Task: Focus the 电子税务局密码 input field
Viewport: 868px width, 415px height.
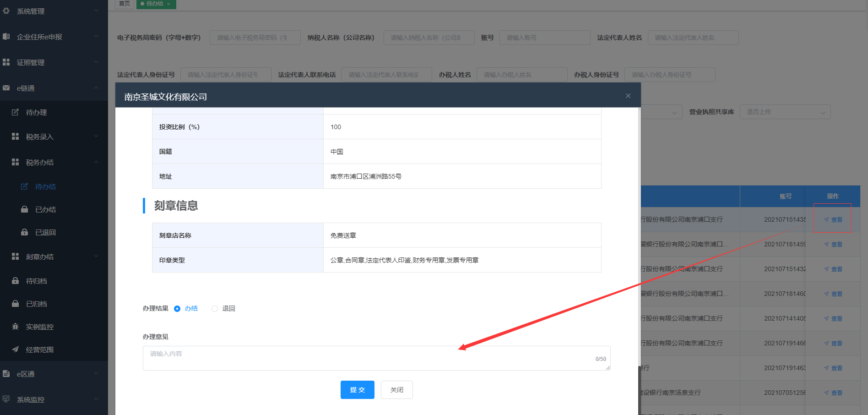Action: pos(255,38)
